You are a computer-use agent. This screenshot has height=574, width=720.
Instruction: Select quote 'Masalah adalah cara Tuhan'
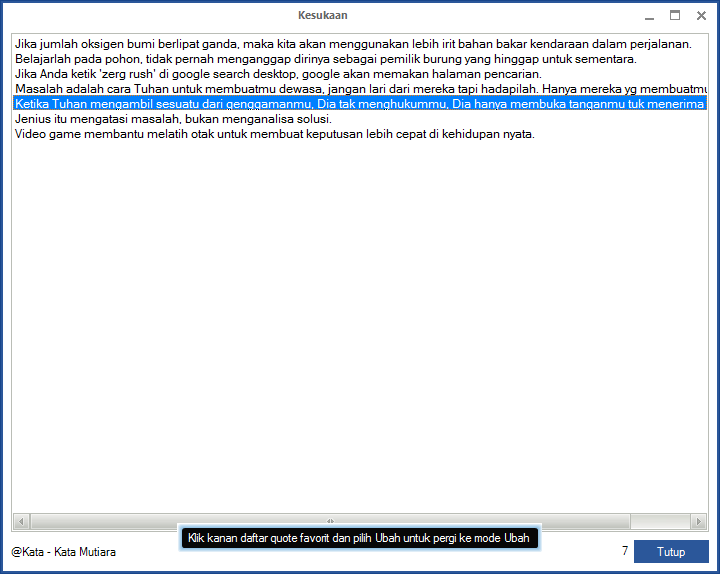pos(360,89)
